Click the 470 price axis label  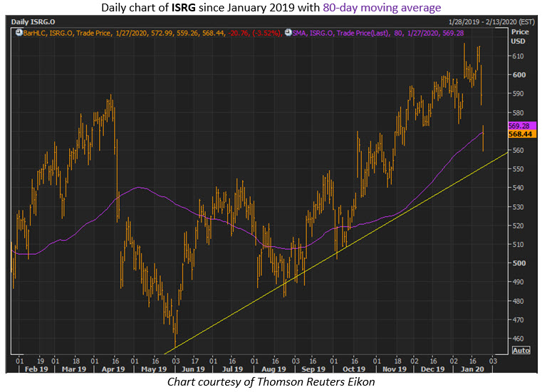[x=518, y=320]
